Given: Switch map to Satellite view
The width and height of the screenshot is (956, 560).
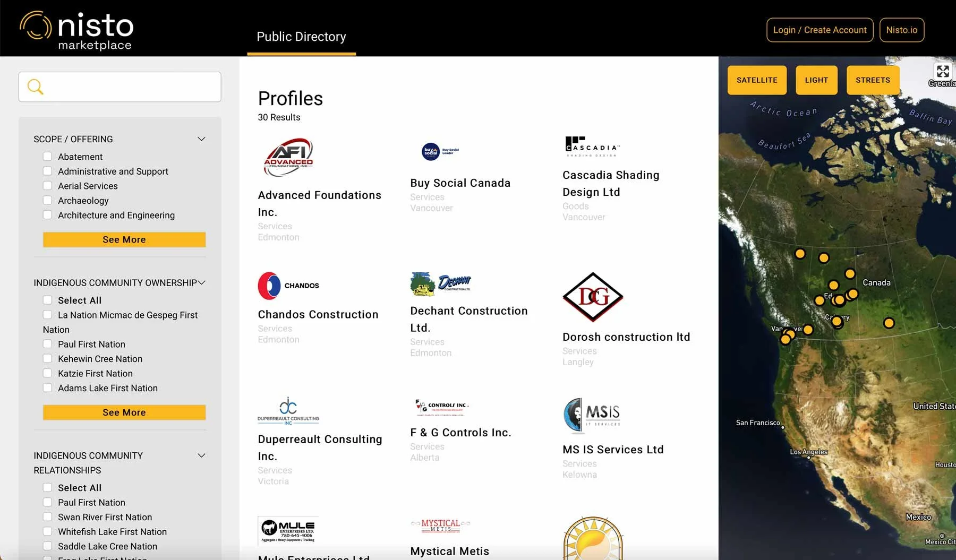Looking at the screenshot, I should [x=757, y=80].
